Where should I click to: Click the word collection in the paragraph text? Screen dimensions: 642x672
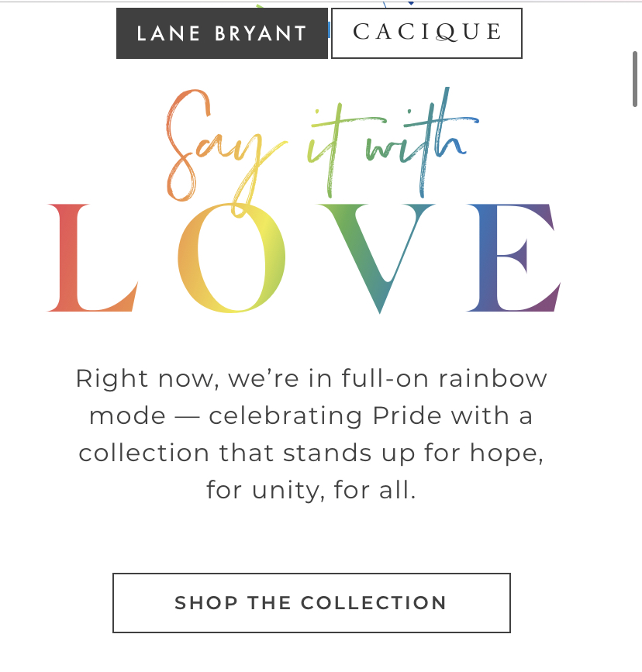(143, 453)
